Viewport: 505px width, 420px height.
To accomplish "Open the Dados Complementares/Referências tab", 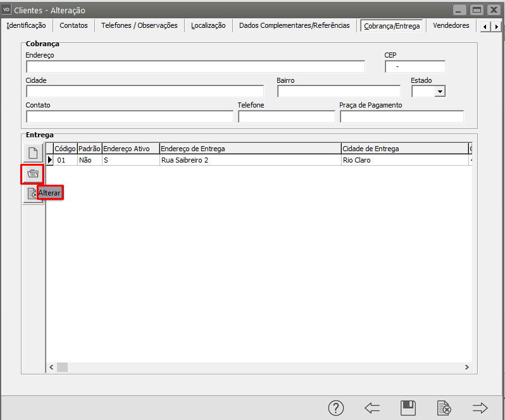I will click(x=294, y=25).
